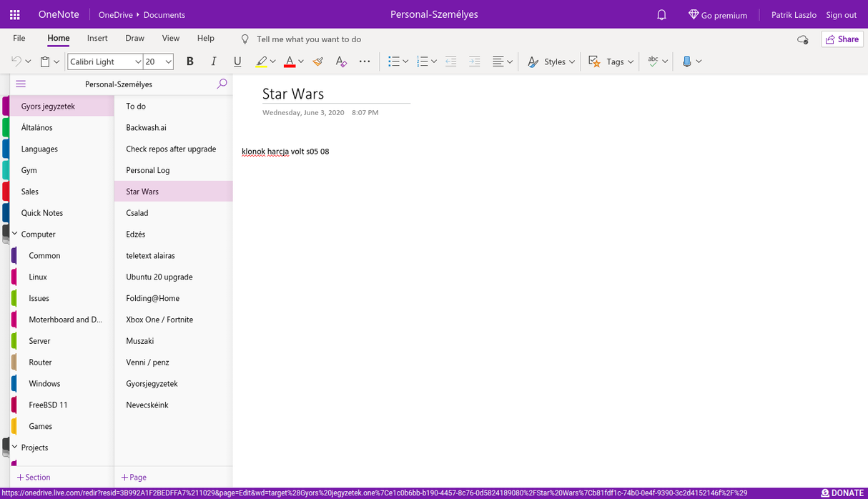Apply bold formatting to text
868x499 pixels.
pos(189,61)
